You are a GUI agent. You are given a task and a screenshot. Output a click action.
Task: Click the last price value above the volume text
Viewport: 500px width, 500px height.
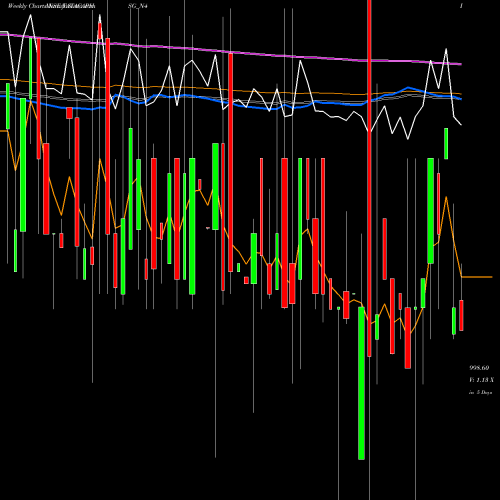pyautogui.click(x=479, y=368)
